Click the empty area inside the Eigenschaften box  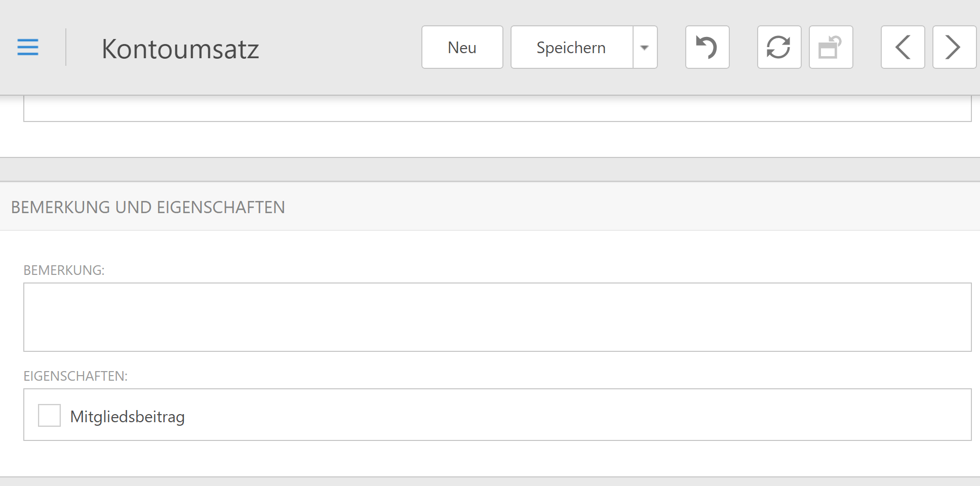coord(557,415)
